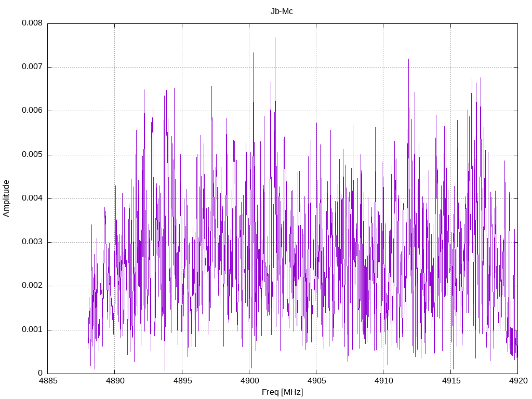Click the 4895 x-axis tick label

click(x=182, y=381)
